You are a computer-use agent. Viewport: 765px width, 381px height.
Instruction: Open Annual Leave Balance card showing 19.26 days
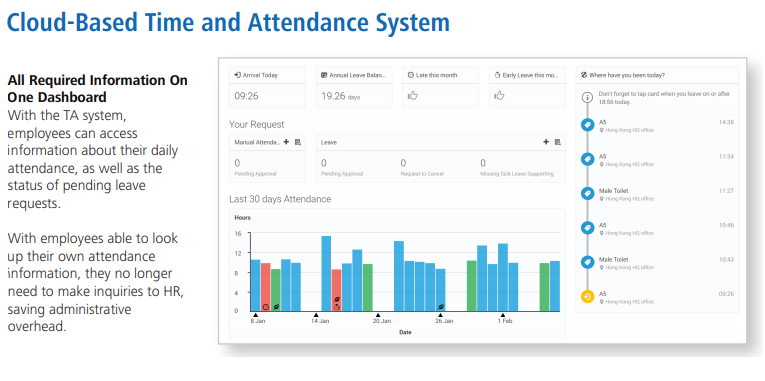tap(354, 87)
